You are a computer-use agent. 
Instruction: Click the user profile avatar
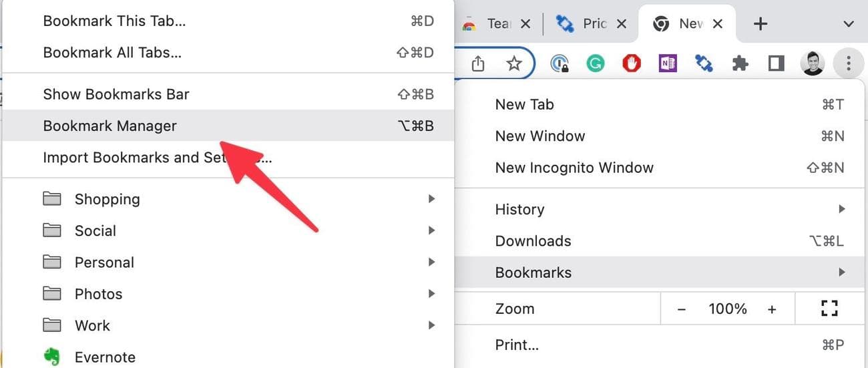812,63
